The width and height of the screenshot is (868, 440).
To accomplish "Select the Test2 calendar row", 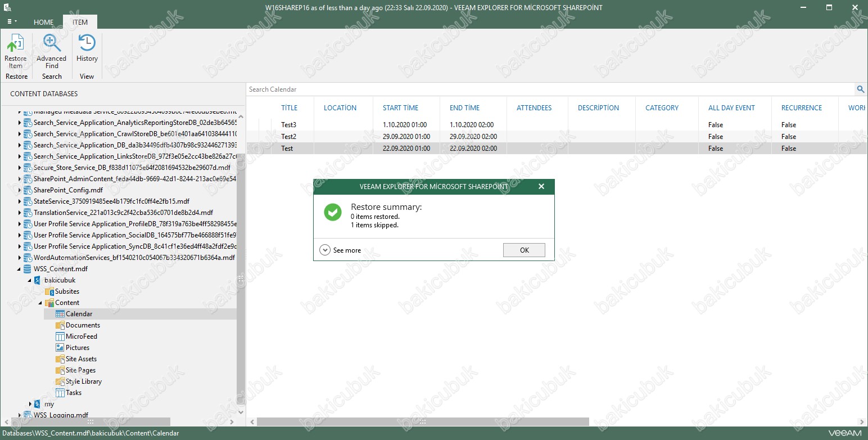I will (x=557, y=137).
